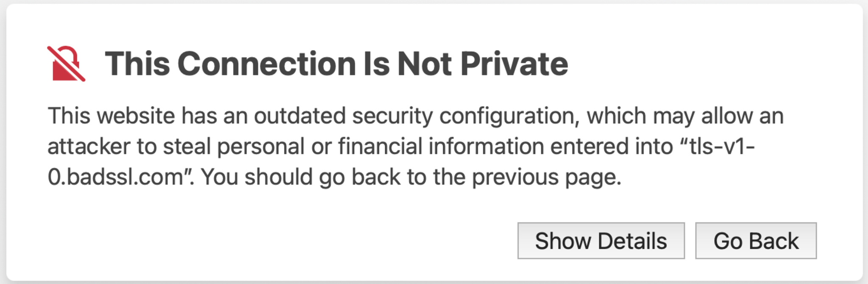Click the red crossed-out padlock icon
The width and height of the screenshot is (868, 284).
pyautogui.click(x=66, y=64)
